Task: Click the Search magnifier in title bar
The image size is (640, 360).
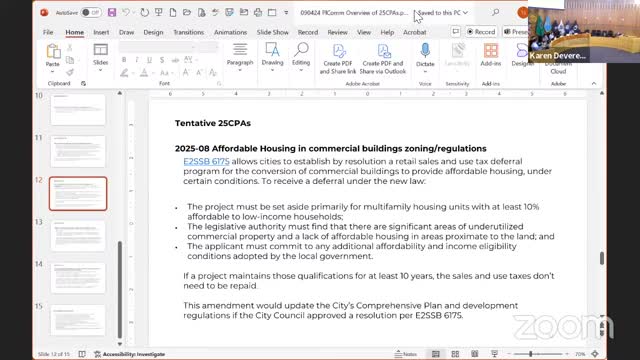Action: tap(496, 12)
